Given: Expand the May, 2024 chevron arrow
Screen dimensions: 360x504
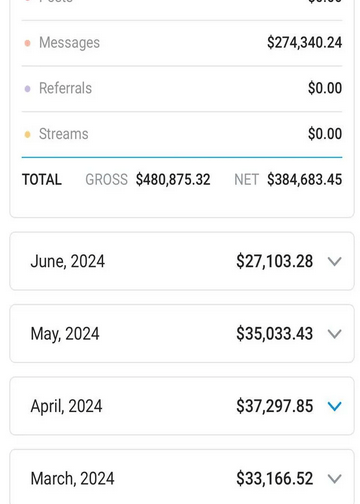Looking at the screenshot, I should pos(334,334).
